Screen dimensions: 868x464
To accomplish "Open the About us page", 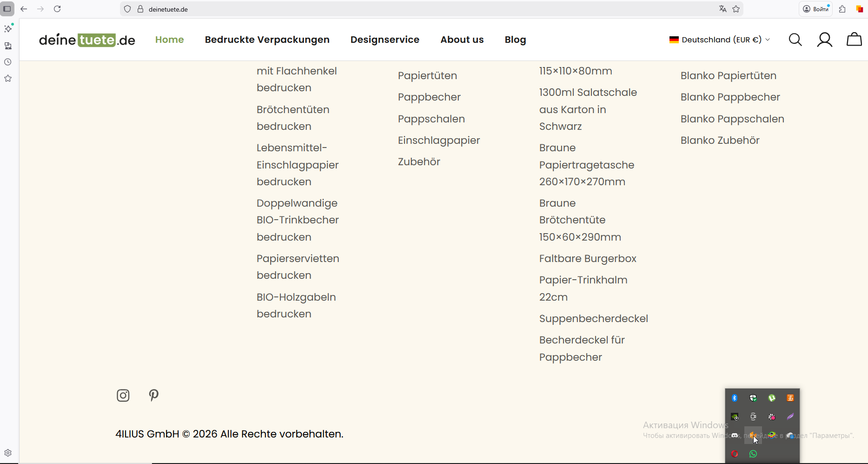I will [462, 40].
